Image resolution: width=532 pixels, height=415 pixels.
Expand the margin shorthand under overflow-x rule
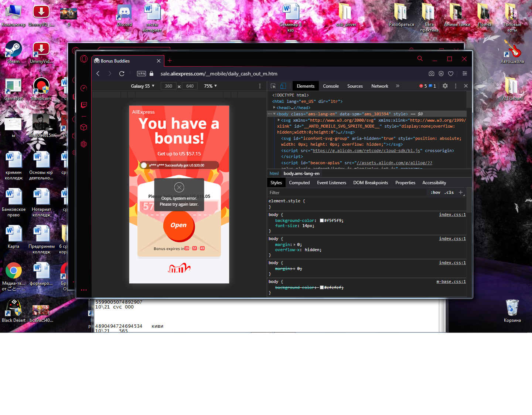coord(294,244)
